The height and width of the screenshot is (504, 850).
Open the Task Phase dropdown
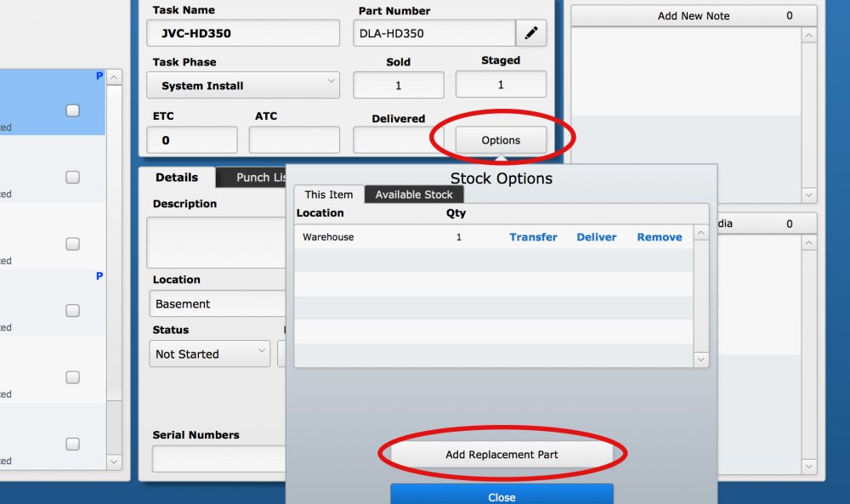[242, 85]
